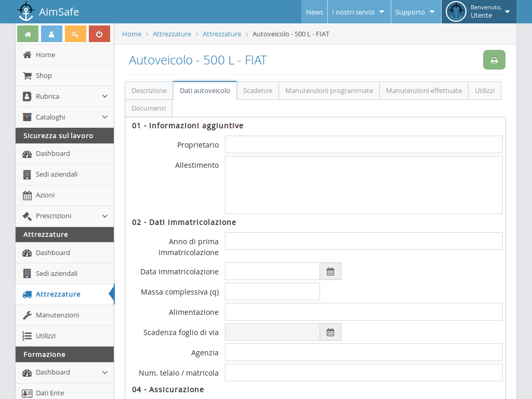Switch to the Descrizione tab

coord(149,90)
